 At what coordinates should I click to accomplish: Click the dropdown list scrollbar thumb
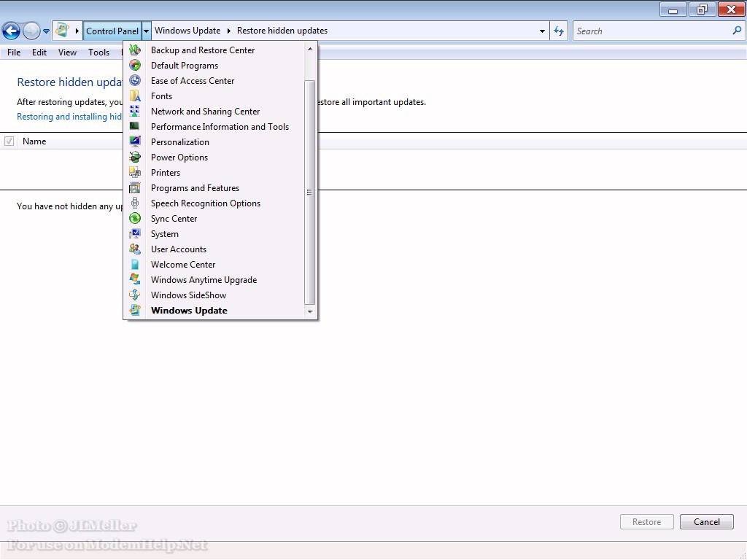tap(309, 192)
